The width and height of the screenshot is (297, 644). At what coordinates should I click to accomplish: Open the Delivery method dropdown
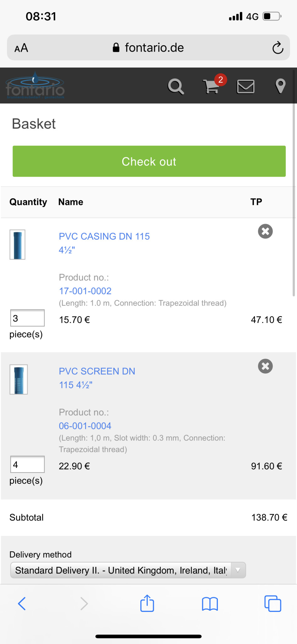tap(128, 570)
